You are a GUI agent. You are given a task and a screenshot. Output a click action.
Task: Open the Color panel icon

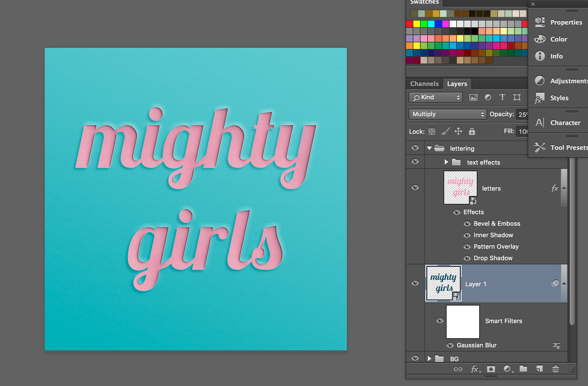540,39
